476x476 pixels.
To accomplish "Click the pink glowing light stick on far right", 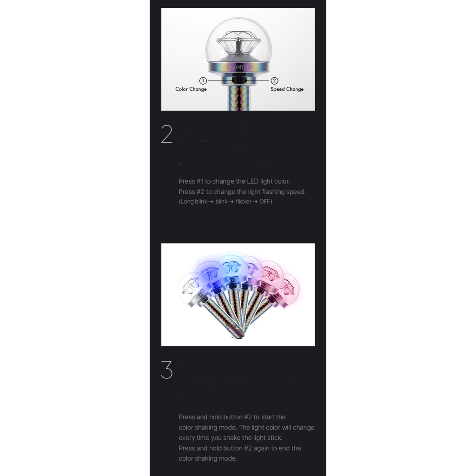I will coord(288,288).
